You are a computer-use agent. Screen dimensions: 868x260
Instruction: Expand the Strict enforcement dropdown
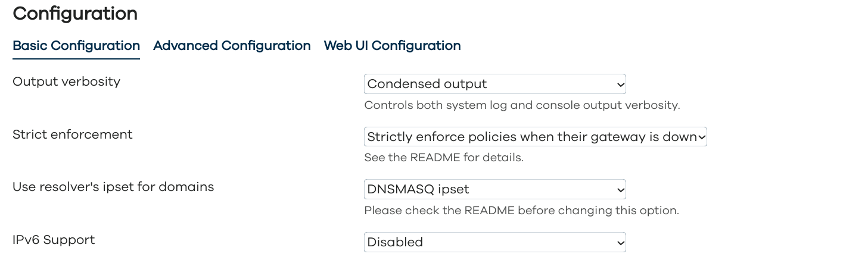pos(535,137)
